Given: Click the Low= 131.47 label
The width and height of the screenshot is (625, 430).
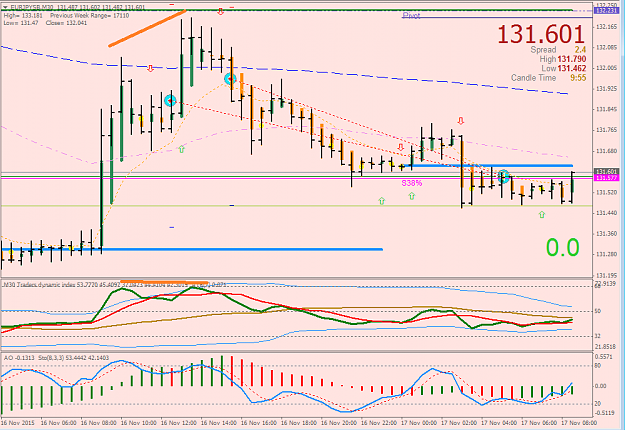Looking at the screenshot, I should pos(21,23).
